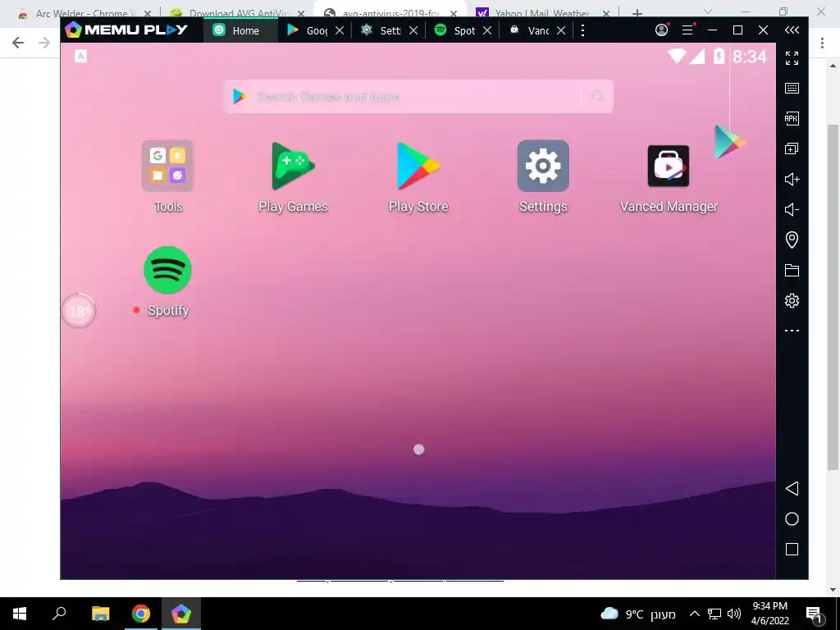Open Windows taskbar search
The image size is (840, 630).
coord(59,614)
